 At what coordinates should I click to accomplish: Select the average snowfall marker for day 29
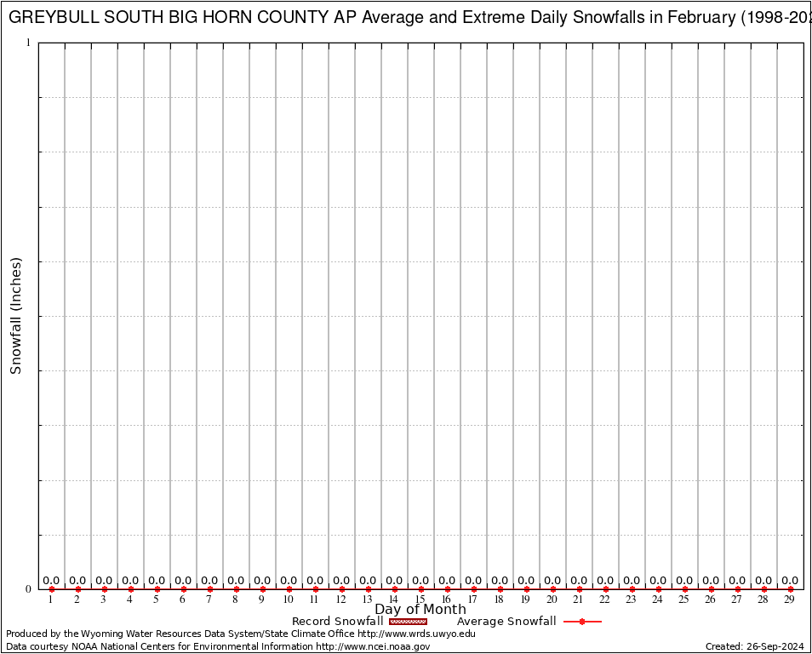point(790,589)
